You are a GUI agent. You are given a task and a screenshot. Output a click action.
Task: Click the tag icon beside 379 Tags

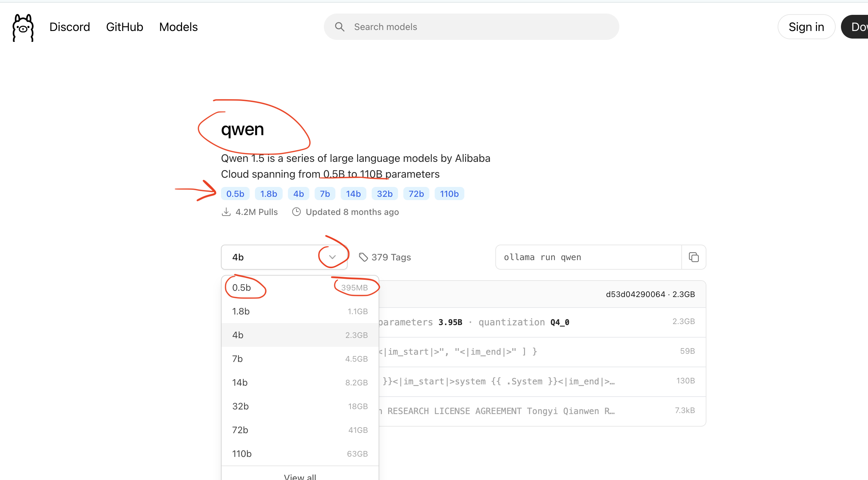pyautogui.click(x=363, y=257)
